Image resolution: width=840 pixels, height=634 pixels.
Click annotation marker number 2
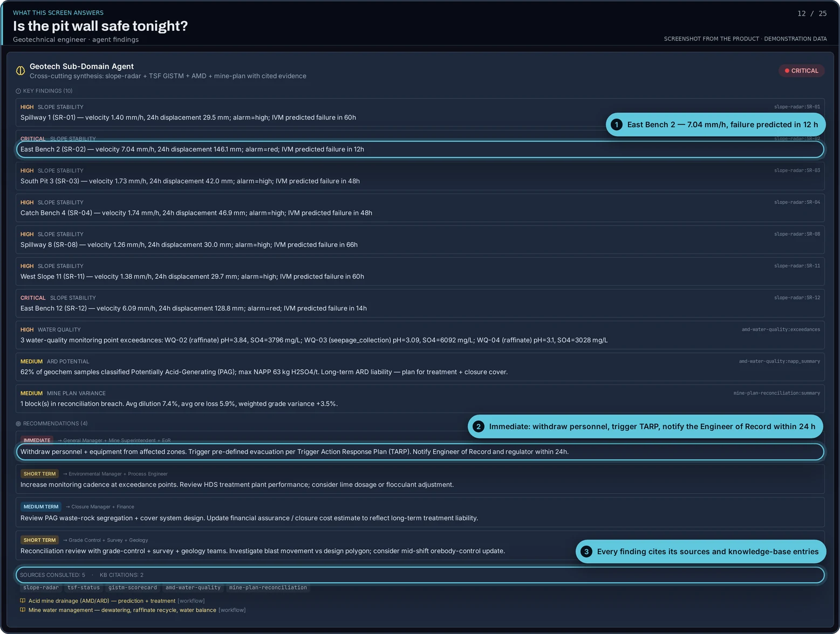point(479,426)
